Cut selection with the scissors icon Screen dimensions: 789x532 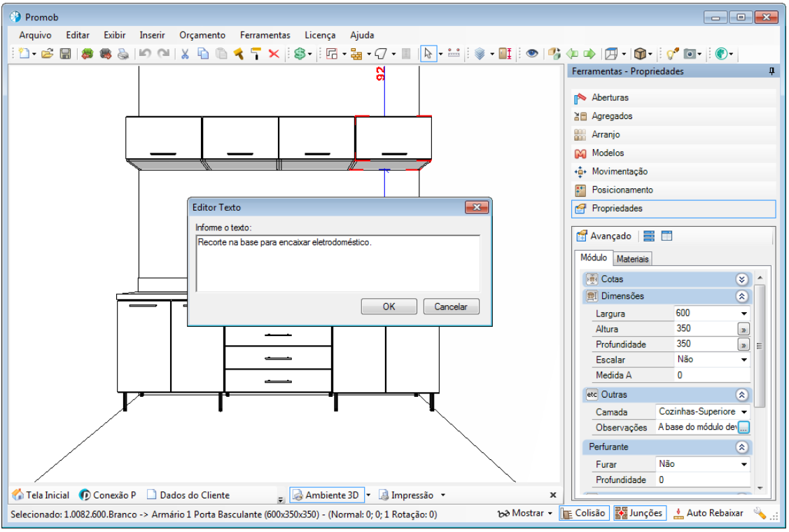185,53
